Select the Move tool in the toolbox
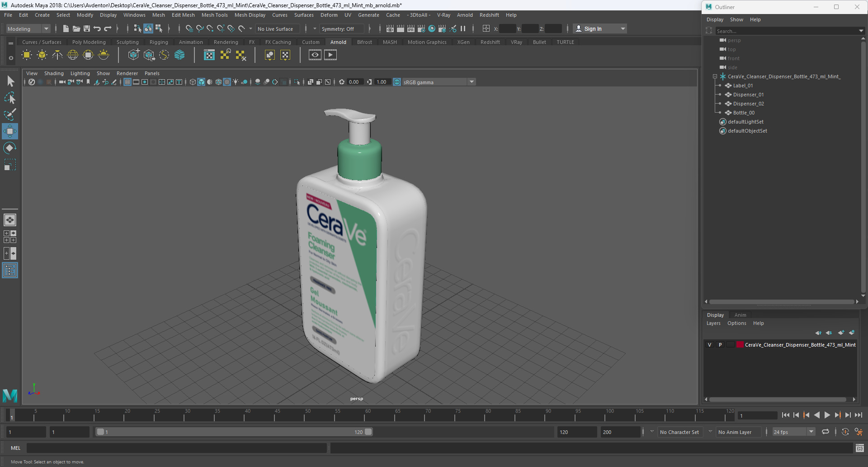 [10, 131]
